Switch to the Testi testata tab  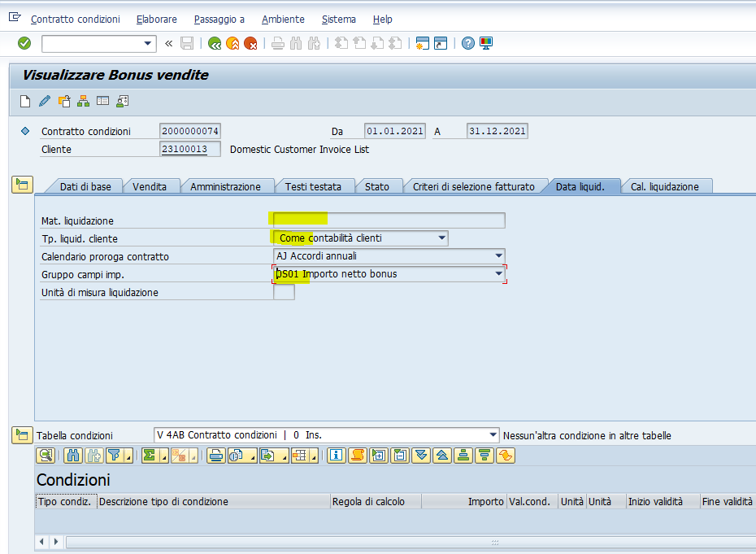pyautogui.click(x=313, y=187)
